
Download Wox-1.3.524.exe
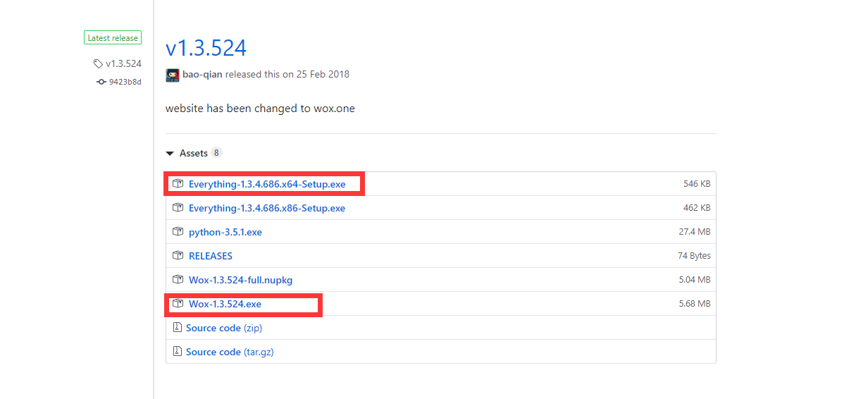(225, 304)
